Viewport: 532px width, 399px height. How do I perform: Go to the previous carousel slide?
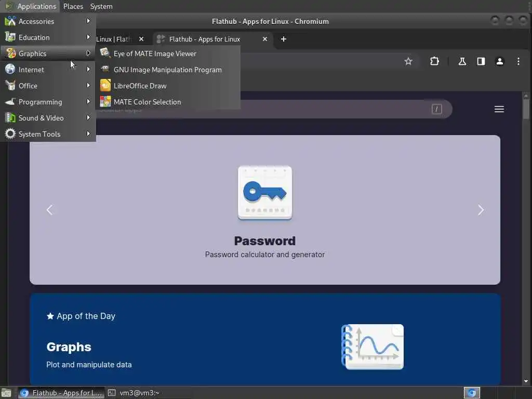point(49,210)
